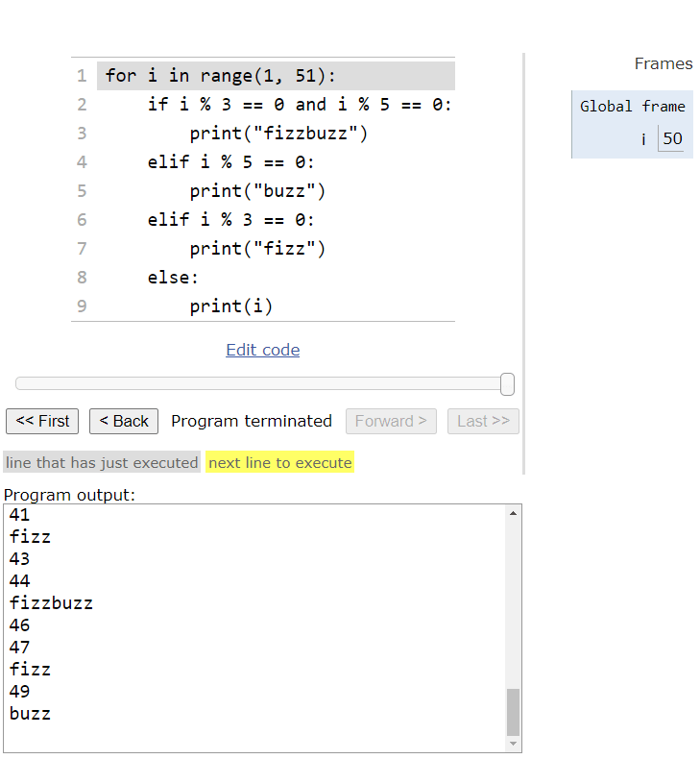The height and width of the screenshot is (759, 700).
Task: Click the line 2 if condition
Action: [300, 105]
